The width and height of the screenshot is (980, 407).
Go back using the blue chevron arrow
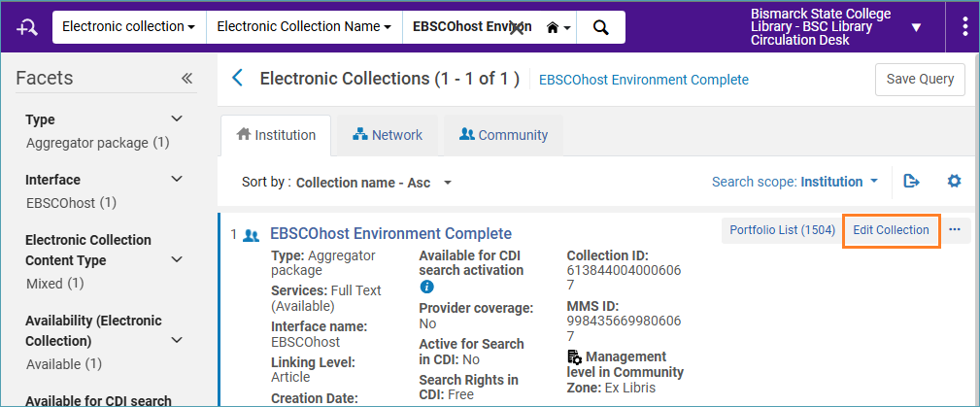click(x=237, y=79)
